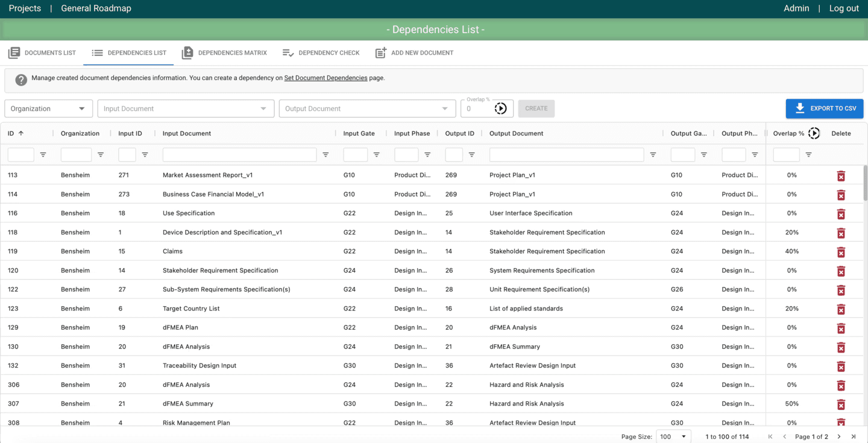Select 'Market Assessment Report_v1' cell

[x=207, y=175]
